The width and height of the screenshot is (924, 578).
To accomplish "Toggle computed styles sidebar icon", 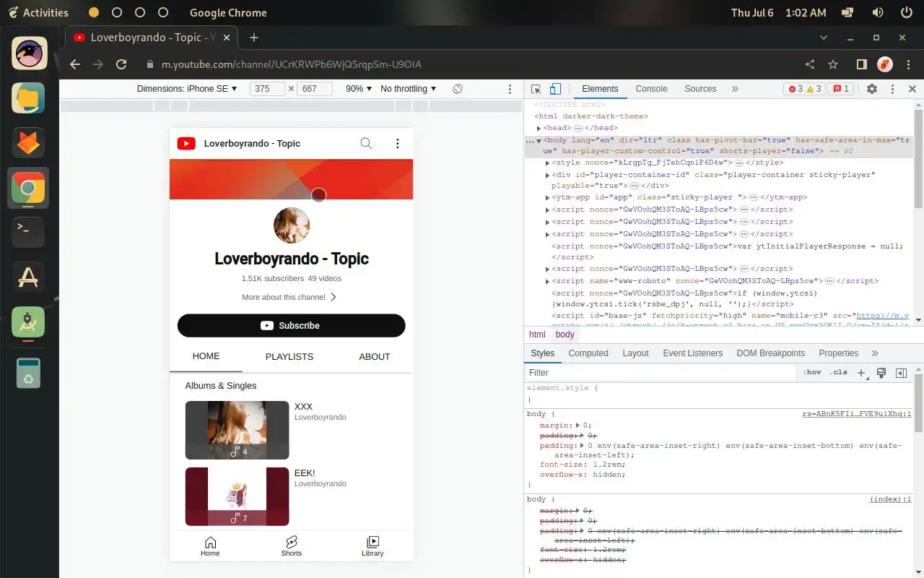I will coord(901,373).
